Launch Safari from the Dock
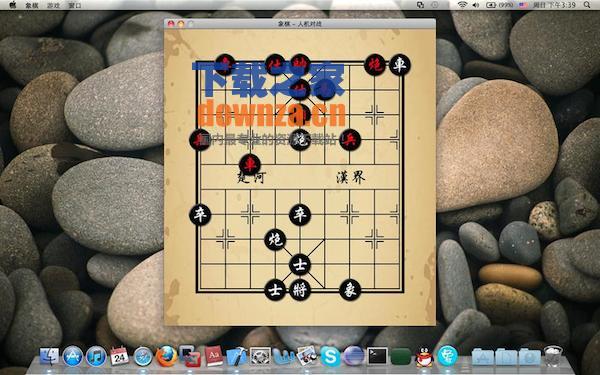 point(143,357)
